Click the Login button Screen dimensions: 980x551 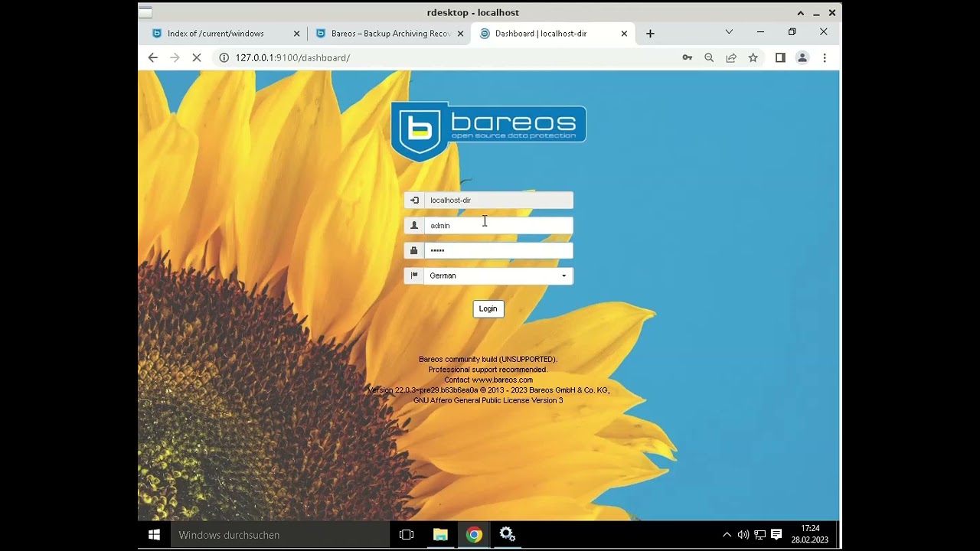[488, 308]
